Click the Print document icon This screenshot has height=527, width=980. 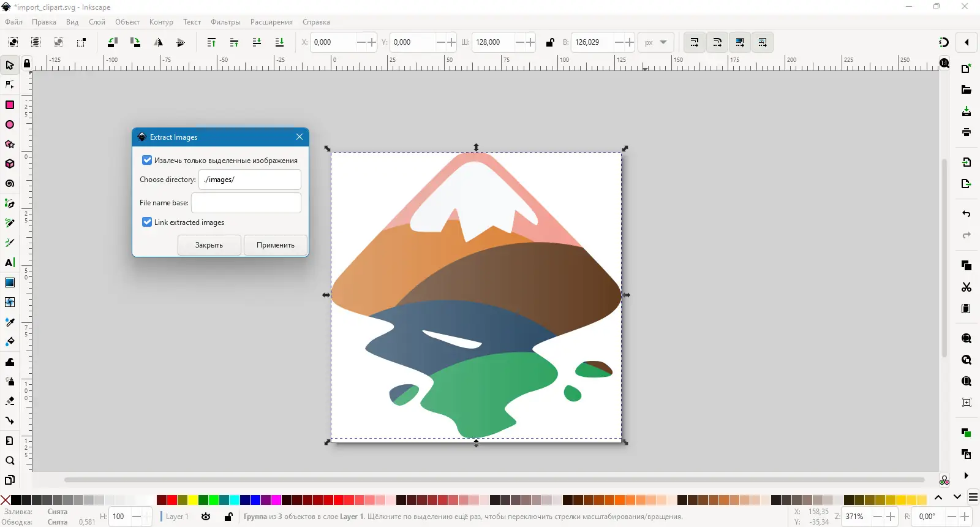pos(967,132)
